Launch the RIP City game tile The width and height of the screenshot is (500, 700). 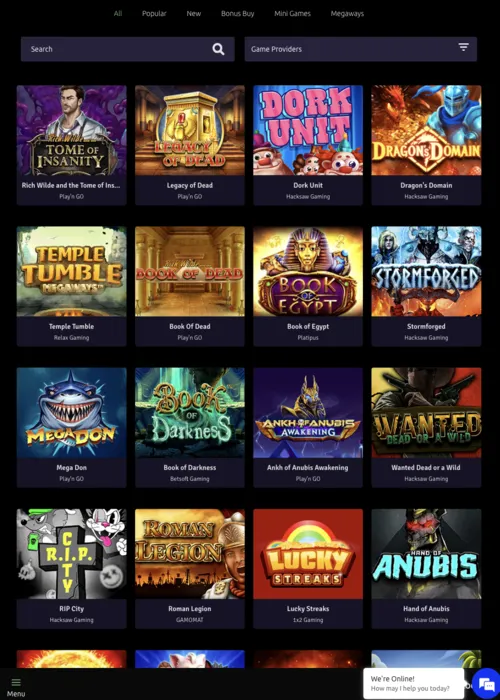(x=71, y=554)
